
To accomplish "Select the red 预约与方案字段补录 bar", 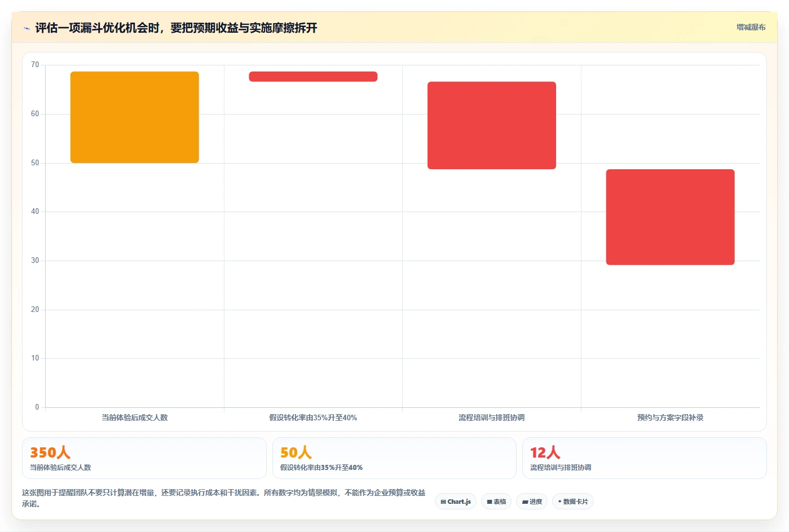I will [670, 217].
